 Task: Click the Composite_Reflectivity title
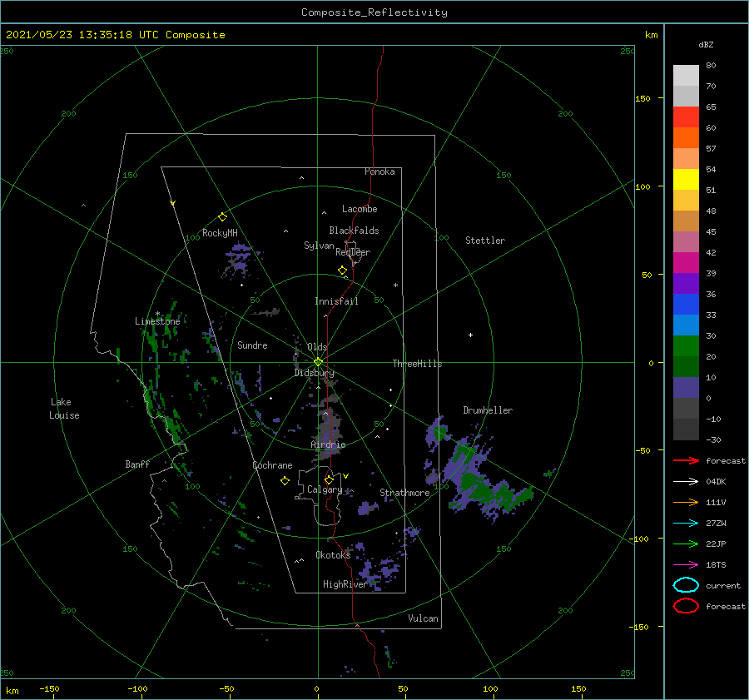point(374,12)
